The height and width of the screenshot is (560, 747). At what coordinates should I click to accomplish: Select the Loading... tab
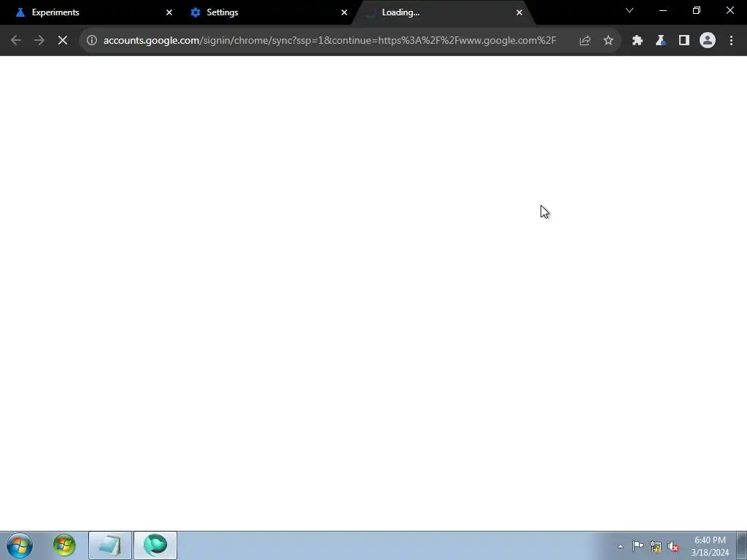pos(443,12)
